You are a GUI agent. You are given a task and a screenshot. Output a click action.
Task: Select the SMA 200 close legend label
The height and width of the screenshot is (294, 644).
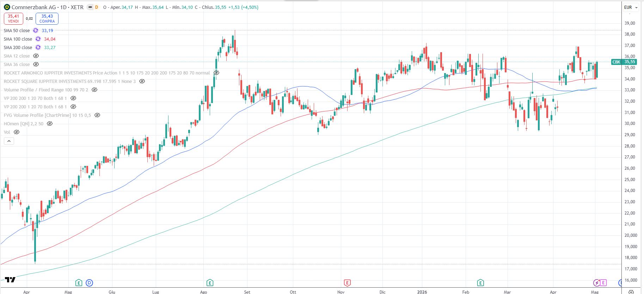18,48
